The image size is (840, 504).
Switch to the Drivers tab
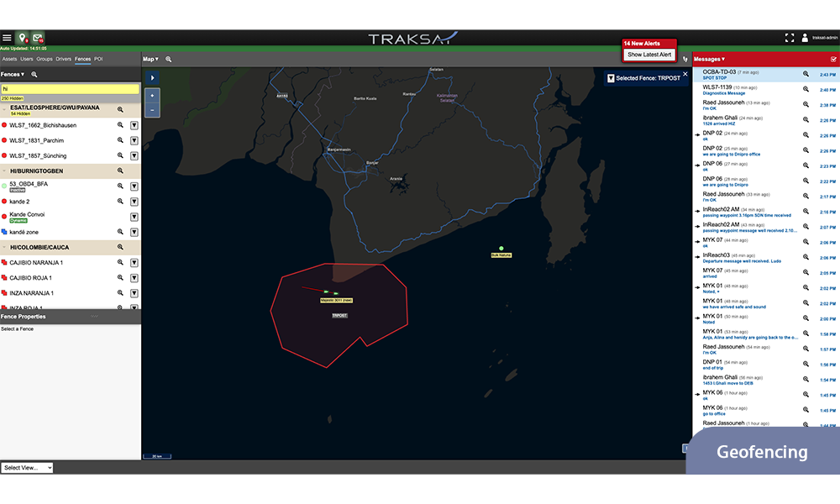tap(63, 60)
